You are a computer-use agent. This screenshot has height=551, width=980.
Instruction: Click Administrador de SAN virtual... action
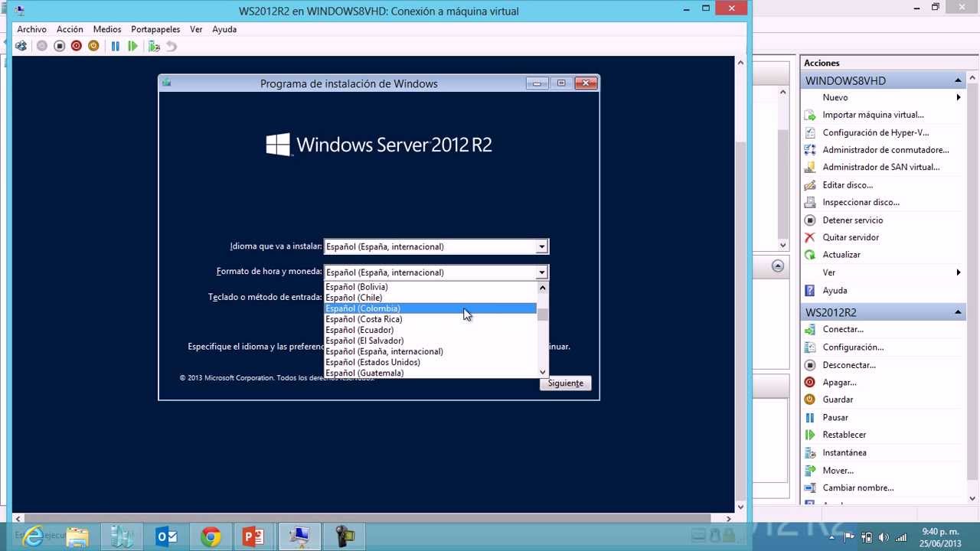click(881, 167)
